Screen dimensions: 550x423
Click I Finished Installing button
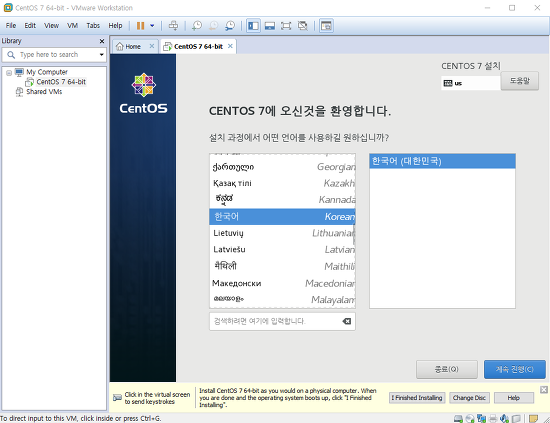(417, 398)
